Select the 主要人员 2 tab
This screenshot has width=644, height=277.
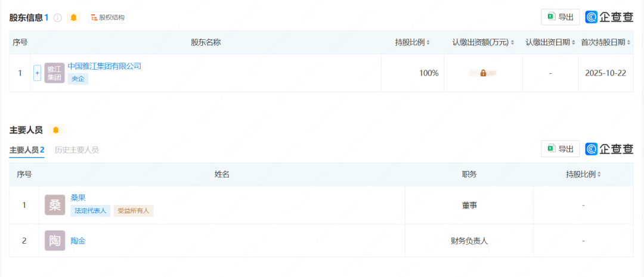[27, 150]
